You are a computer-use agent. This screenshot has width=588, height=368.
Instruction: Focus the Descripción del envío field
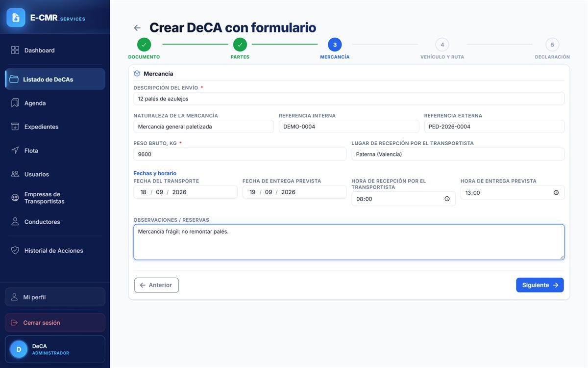pos(349,99)
